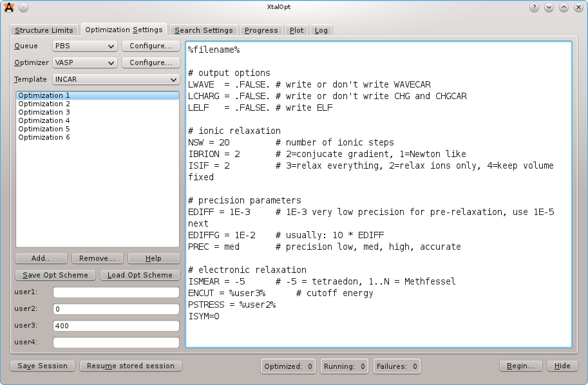Select Optimization 6 in the list
Viewport: 588px width, 385px height.
[x=97, y=137]
